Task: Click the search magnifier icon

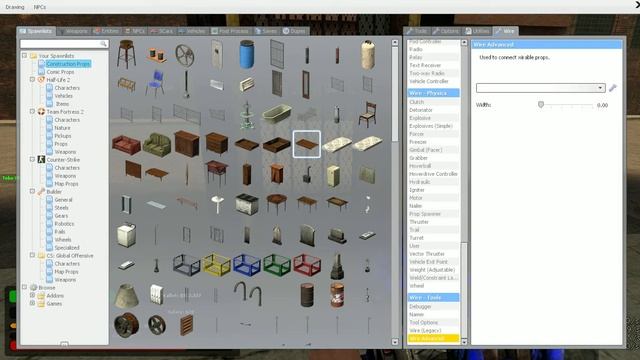Action: coord(103,44)
